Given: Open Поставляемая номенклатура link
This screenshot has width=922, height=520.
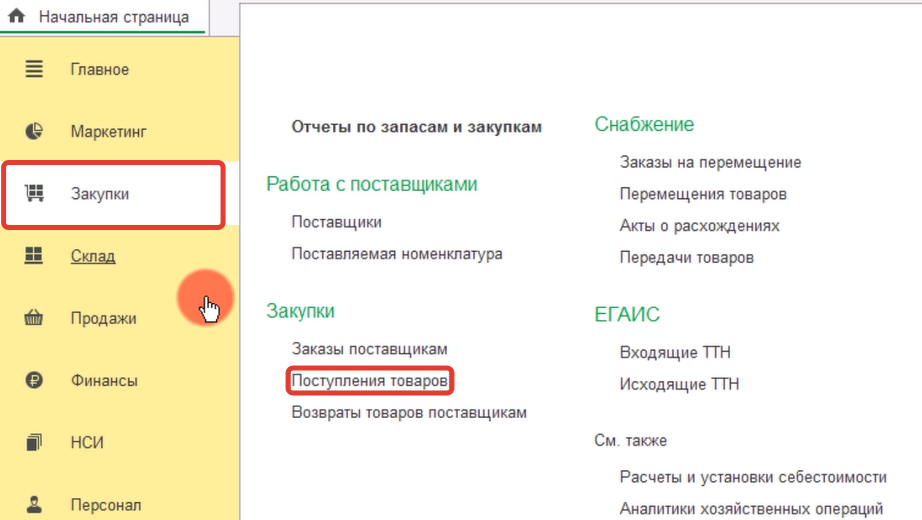Looking at the screenshot, I should (x=396, y=254).
